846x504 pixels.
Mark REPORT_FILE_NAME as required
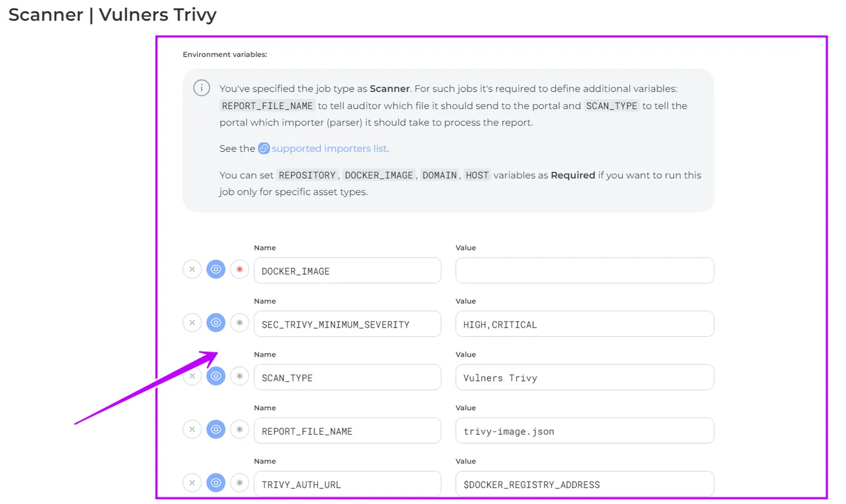pos(239,430)
